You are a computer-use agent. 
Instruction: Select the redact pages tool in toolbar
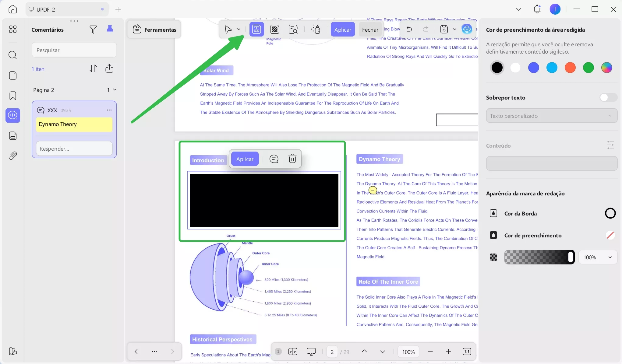point(275,30)
